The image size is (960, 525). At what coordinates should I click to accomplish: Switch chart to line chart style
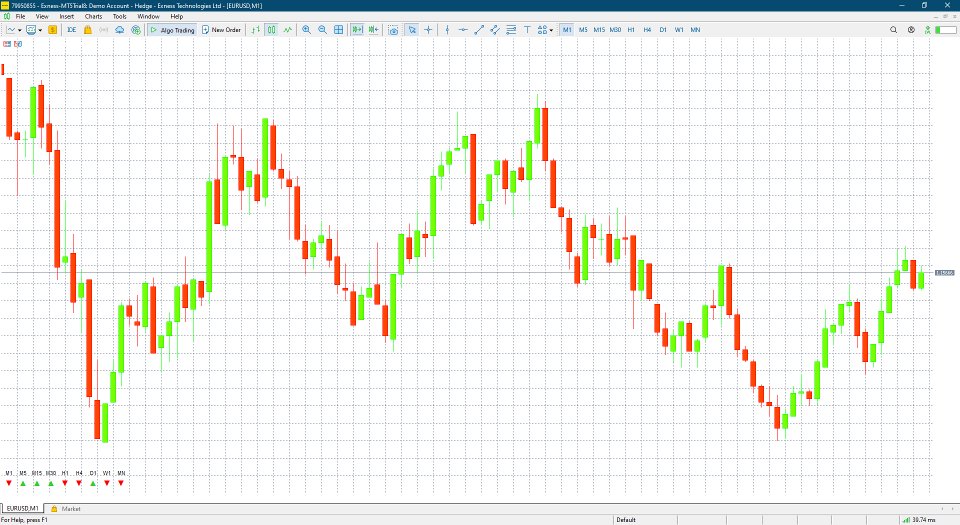(x=287, y=29)
